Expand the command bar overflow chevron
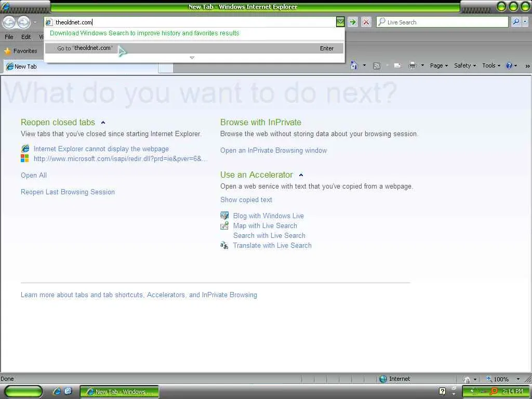The image size is (532, 399). [527, 66]
